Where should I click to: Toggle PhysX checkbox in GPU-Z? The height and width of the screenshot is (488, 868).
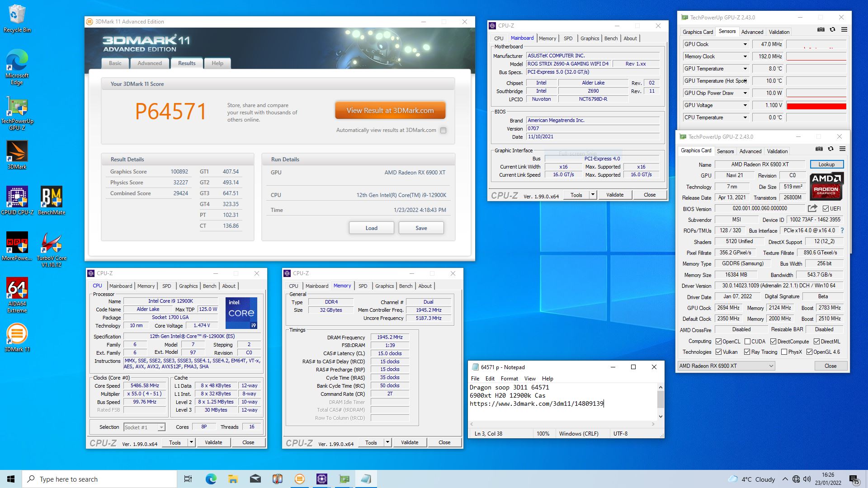784,352
